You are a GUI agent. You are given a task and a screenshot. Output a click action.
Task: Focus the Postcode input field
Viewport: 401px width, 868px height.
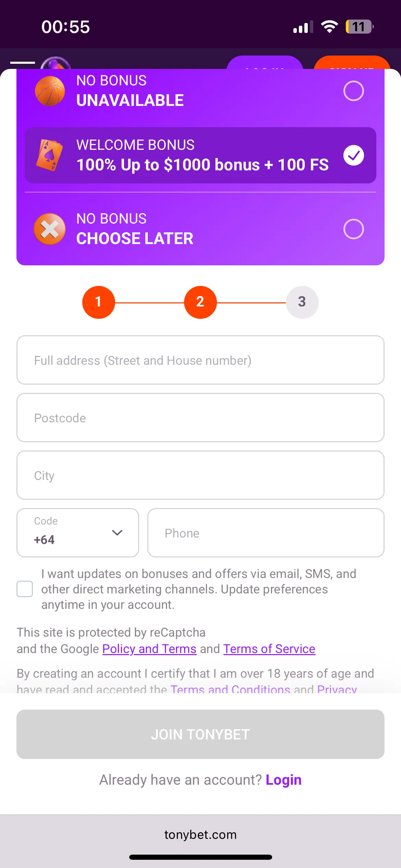(x=200, y=418)
